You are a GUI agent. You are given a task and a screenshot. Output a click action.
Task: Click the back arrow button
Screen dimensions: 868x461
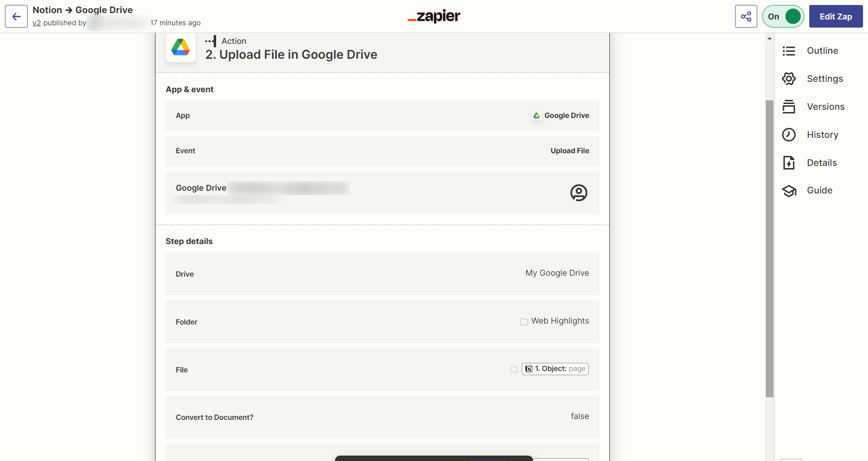[16, 17]
